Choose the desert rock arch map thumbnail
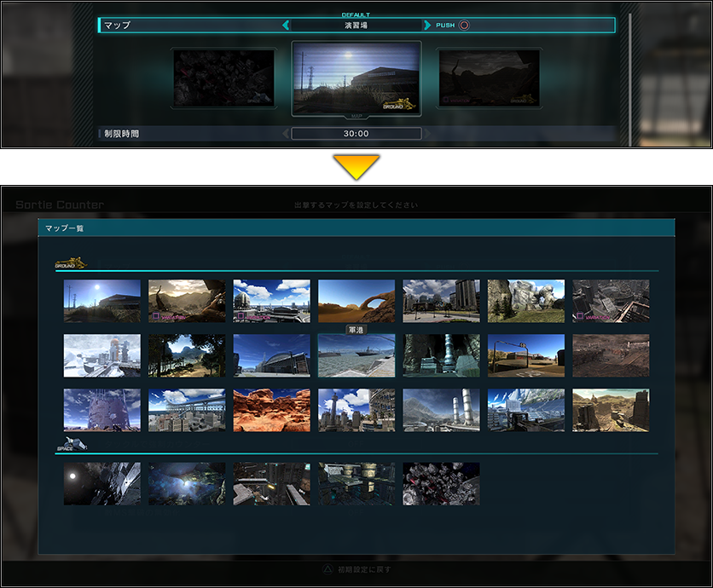713x588 pixels. tap(356, 301)
